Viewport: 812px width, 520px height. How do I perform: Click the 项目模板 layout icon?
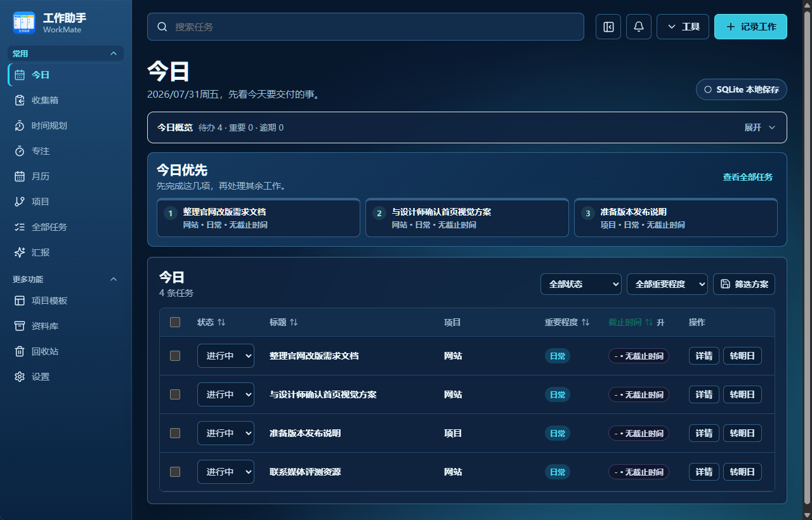pyautogui.click(x=20, y=301)
